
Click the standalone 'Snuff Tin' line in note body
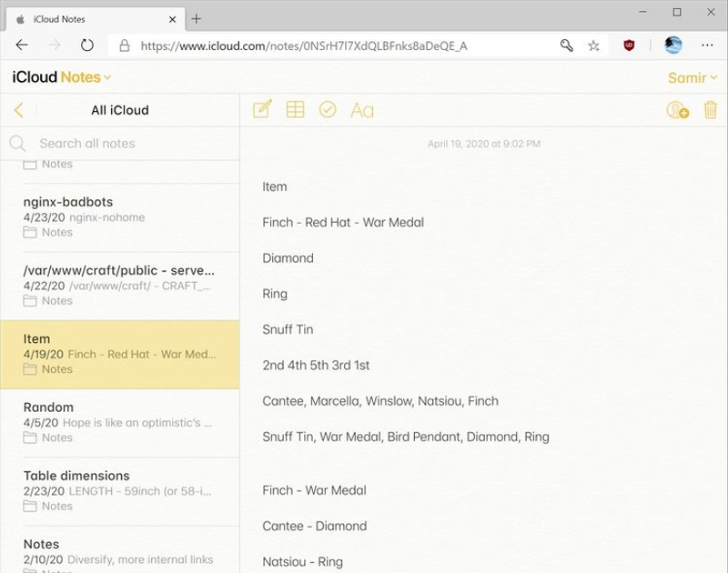click(288, 329)
